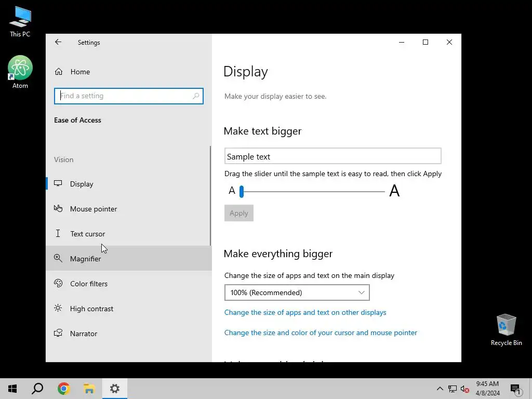The width and height of the screenshot is (532, 399).
Task: Click the Apply button
Action: coord(239,213)
